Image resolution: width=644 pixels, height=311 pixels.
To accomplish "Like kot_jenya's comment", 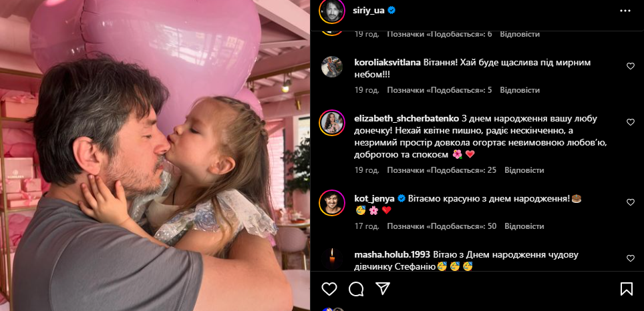I will pyautogui.click(x=631, y=202).
